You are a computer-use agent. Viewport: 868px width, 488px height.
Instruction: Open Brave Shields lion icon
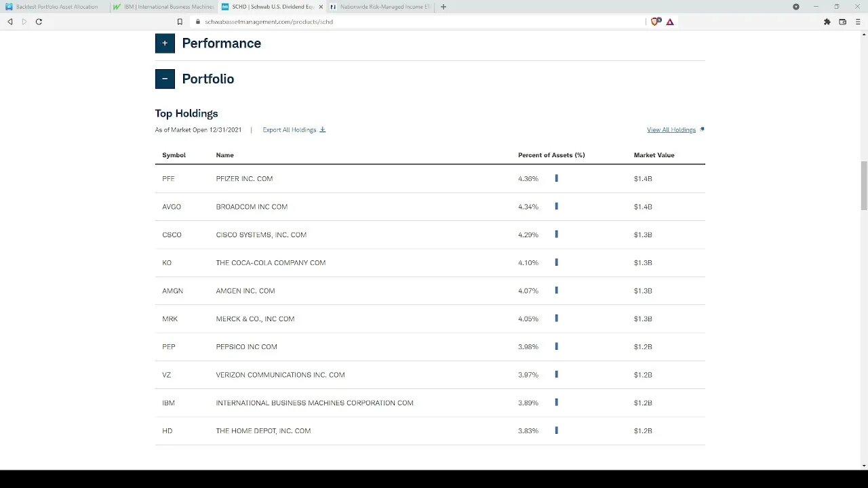655,22
